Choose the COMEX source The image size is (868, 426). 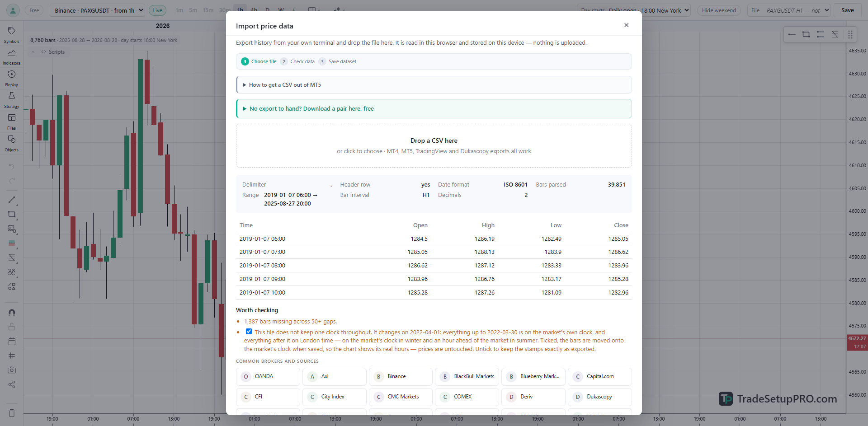[467, 397]
